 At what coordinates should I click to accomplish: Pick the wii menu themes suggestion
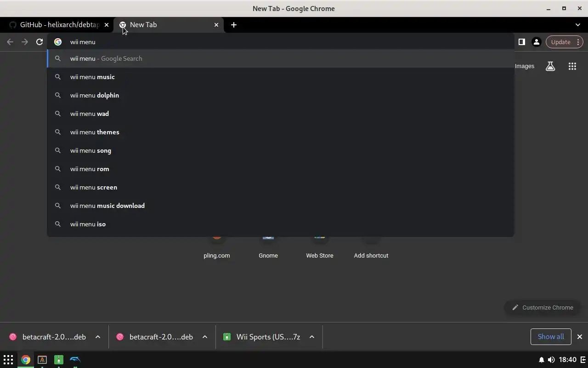tap(280, 132)
